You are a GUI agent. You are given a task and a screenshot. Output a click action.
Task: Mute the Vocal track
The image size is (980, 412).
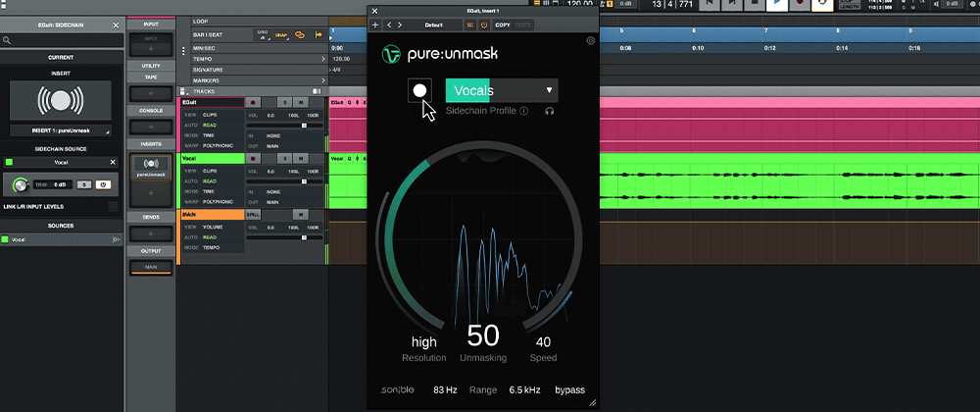[x=301, y=159]
